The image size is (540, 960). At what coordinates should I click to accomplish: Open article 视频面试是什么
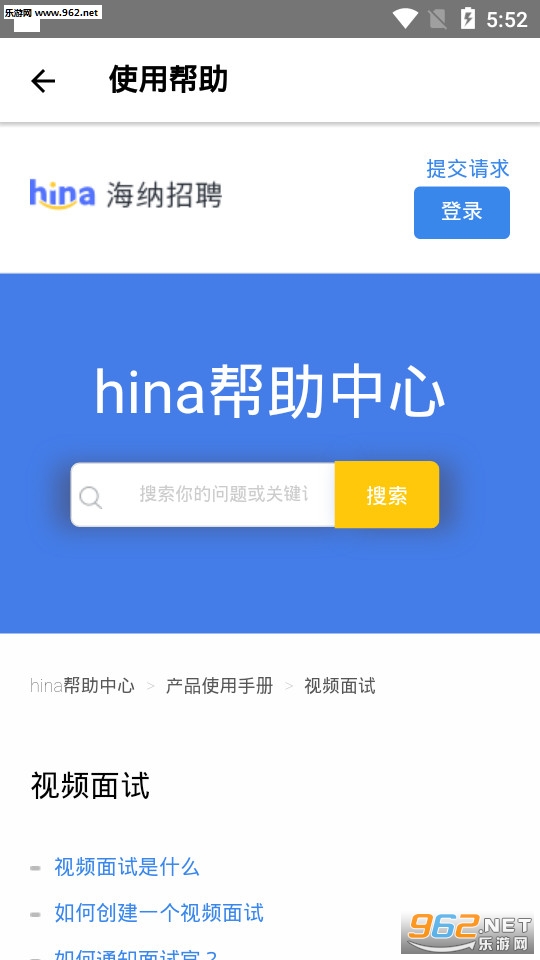[127, 867]
